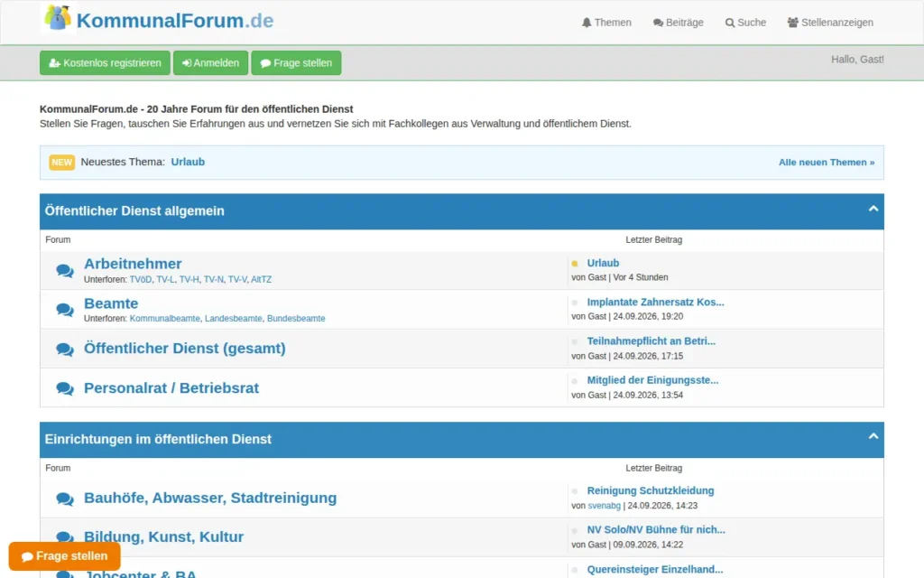Open the TV-V subforum link

[x=237, y=280]
